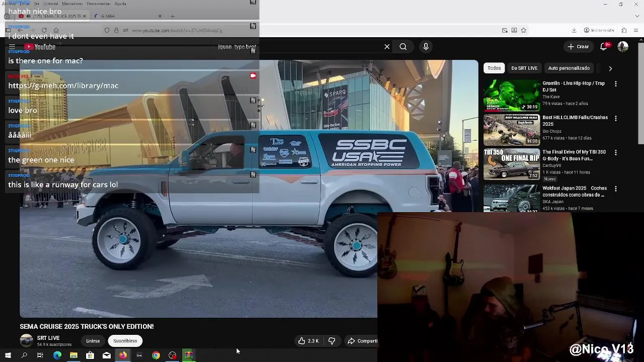Select the Todos filter chip
Viewport: 644px width, 362px height.
click(x=494, y=68)
